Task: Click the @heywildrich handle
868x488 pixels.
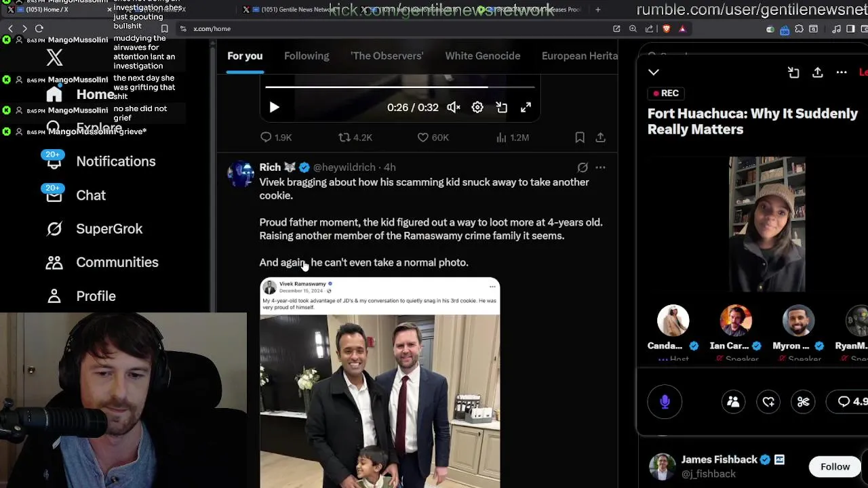Action: coord(344,167)
